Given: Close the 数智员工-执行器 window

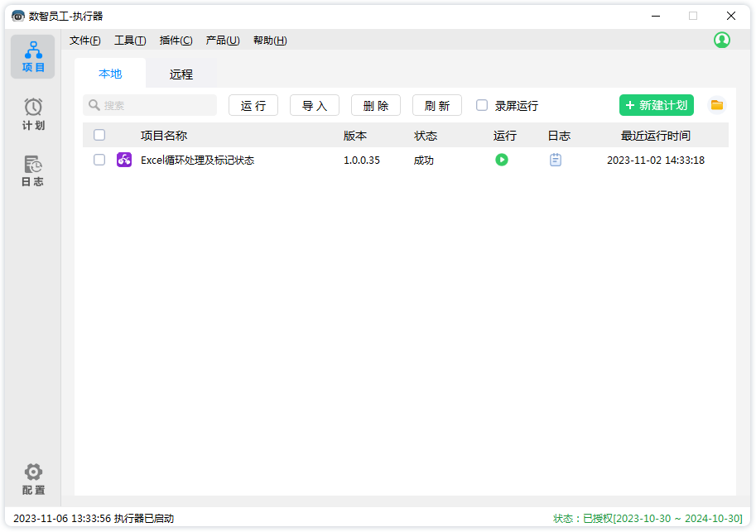Looking at the screenshot, I should [x=731, y=16].
